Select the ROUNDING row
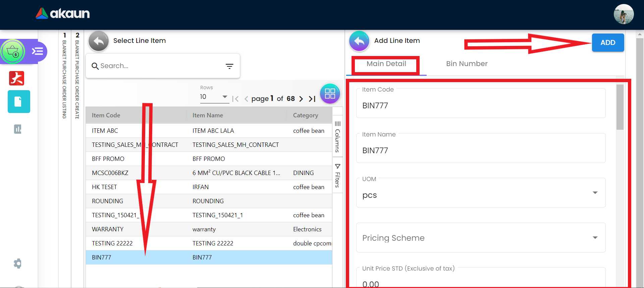The width and height of the screenshot is (644, 288). (209, 201)
